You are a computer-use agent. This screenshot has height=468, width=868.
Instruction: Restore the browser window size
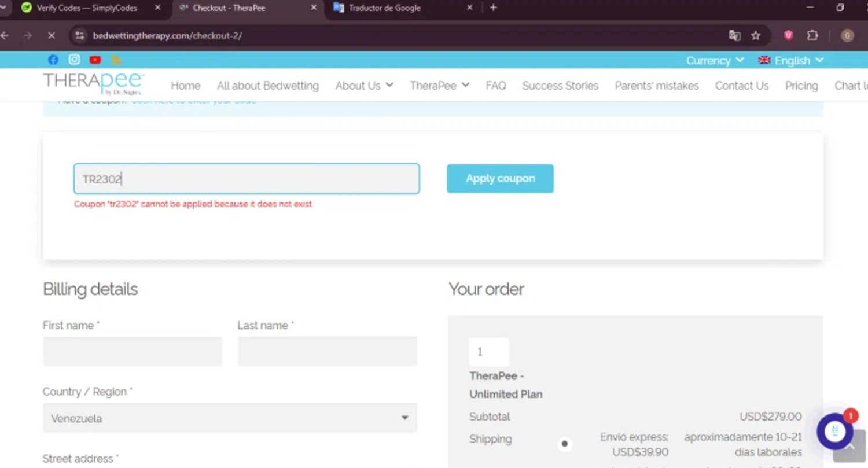840,8
